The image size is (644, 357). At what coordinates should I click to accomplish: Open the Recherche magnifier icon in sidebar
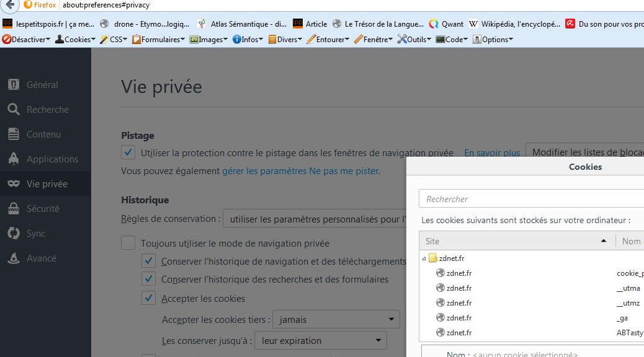[x=14, y=110]
